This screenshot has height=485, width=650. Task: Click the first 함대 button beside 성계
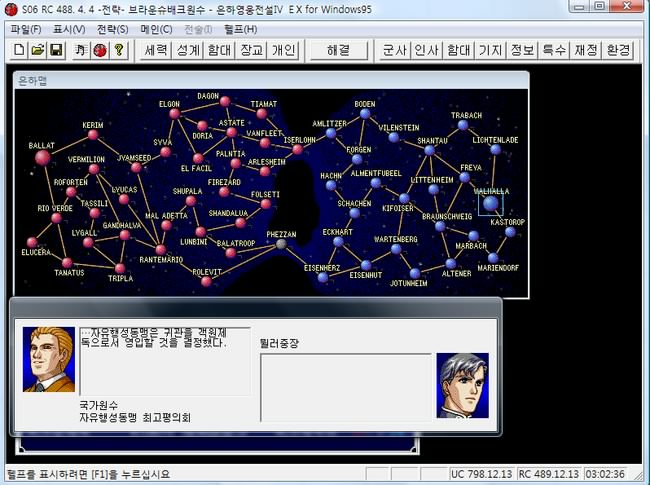point(219,51)
